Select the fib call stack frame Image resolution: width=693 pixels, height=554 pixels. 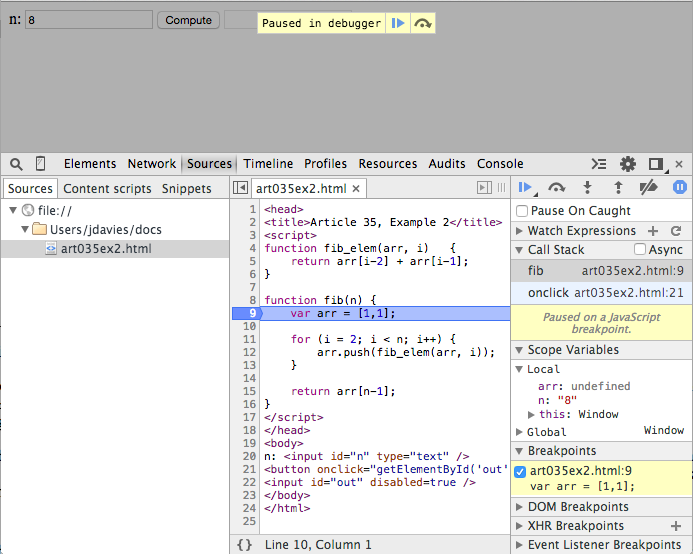coord(602,271)
